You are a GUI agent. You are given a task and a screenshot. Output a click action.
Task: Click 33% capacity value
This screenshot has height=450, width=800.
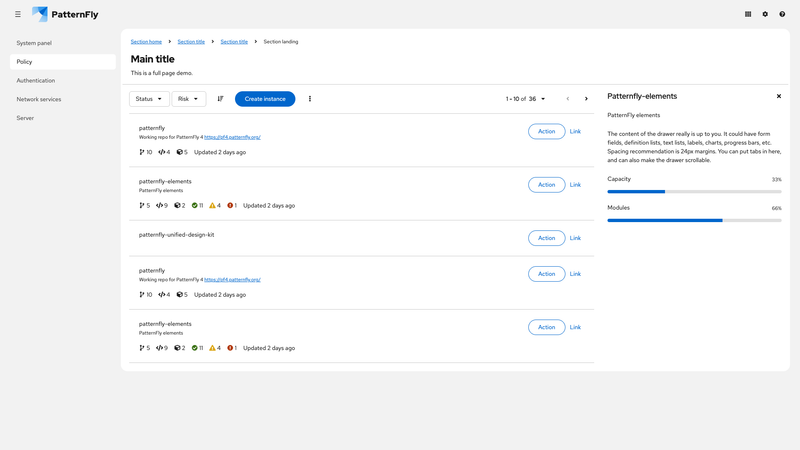point(777,180)
